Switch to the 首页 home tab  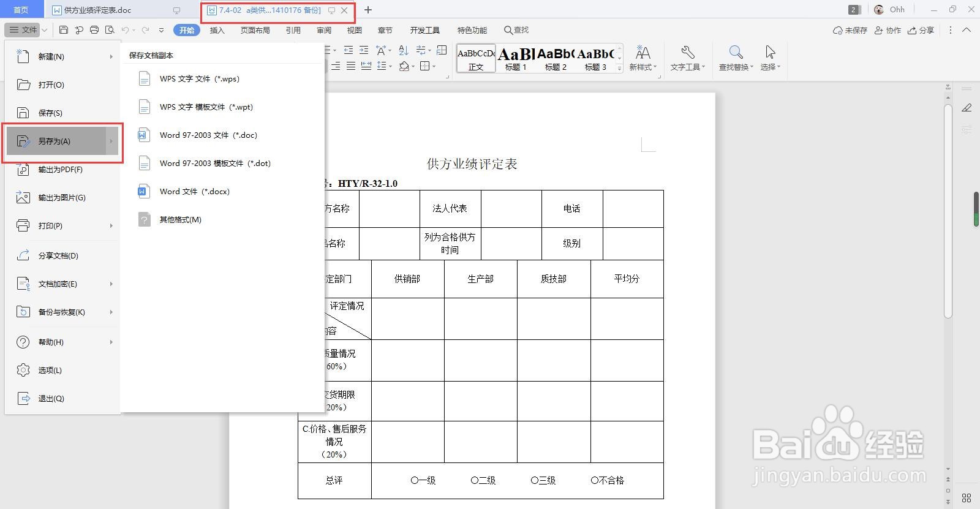click(x=21, y=10)
